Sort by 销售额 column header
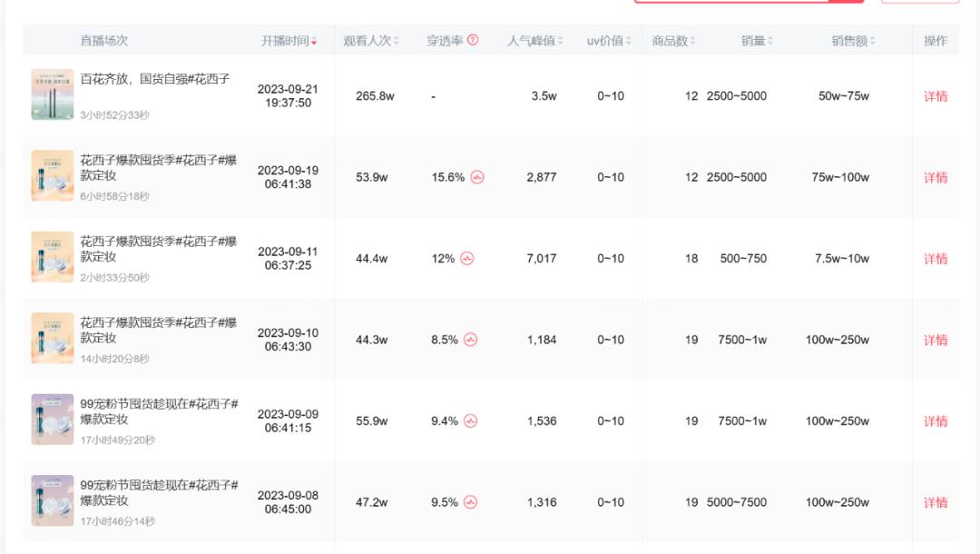The image size is (980, 554). pyautogui.click(x=872, y=42)
